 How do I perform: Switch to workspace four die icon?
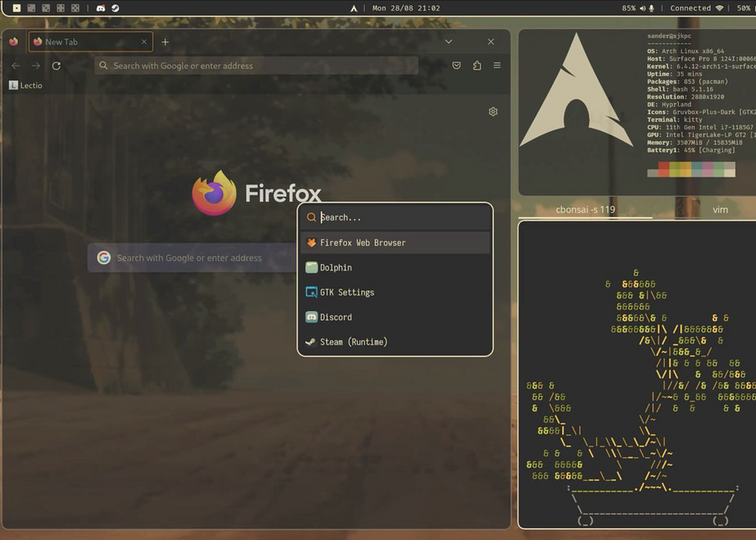[61, 7]
